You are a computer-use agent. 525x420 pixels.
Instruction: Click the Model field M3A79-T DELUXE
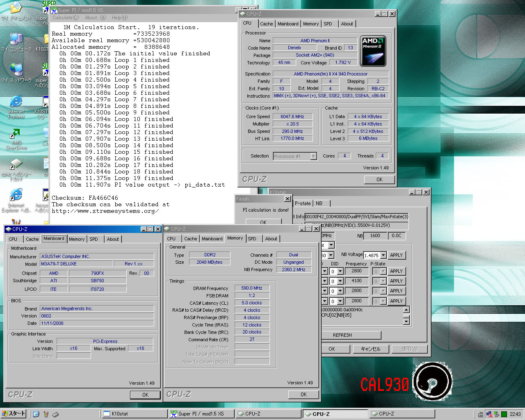pos(76,264)
